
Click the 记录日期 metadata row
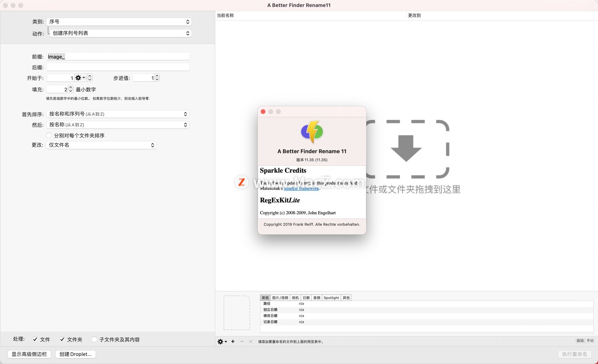[427, 322]
